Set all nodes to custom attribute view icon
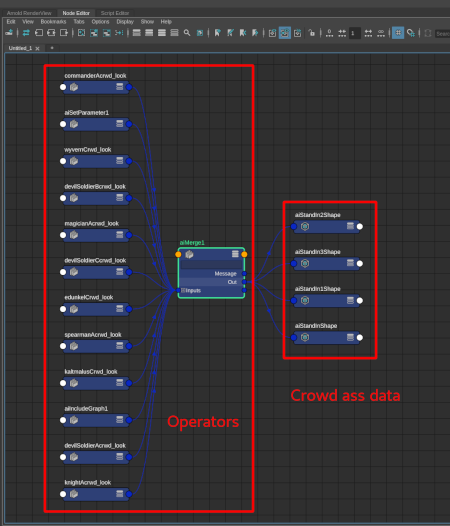 pos(174,33)
